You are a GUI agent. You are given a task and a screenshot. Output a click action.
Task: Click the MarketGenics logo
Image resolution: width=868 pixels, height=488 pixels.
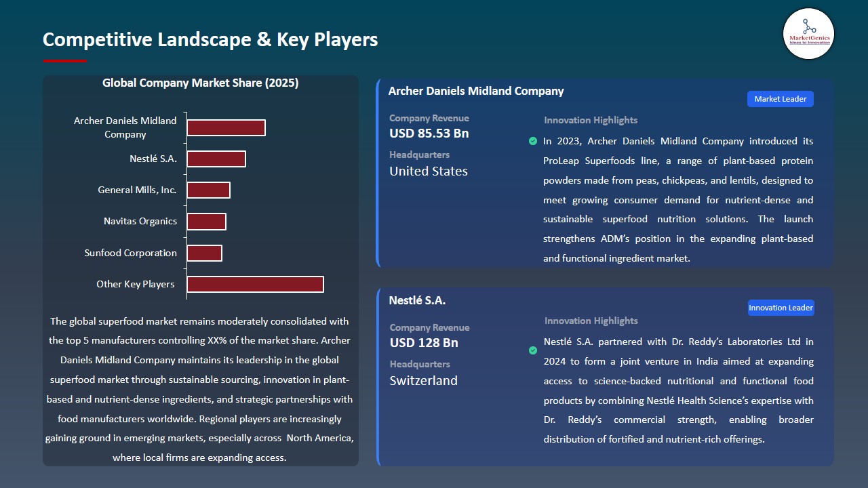coord(808,34)
